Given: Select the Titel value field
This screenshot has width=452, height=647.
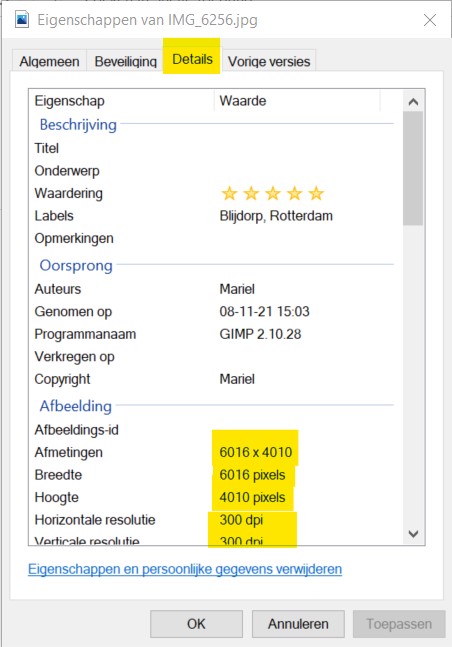Looking at the screenshot, I should coord(306,148).
